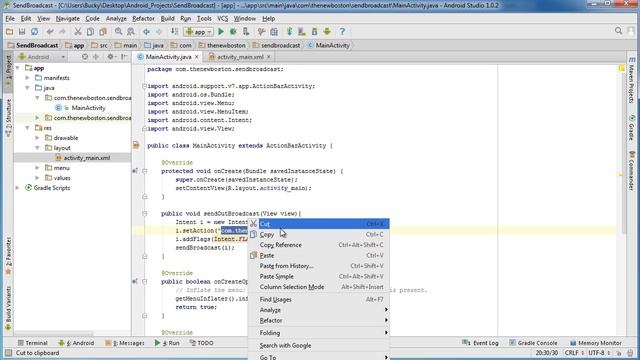Close the MainActivity.java tab
The image size is (640, 360).
[x=197, y=57]
